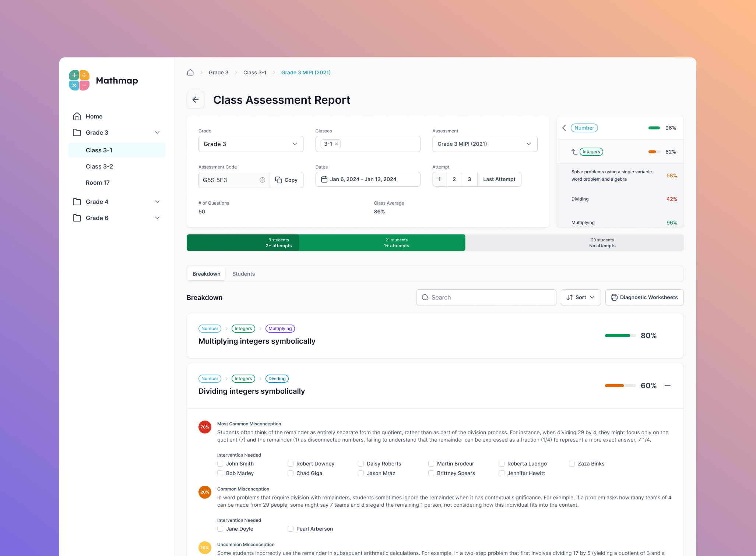Viewport: 756px width, 556px height.
Task: Click the sort arrows icon
Action: click(570, 297)
